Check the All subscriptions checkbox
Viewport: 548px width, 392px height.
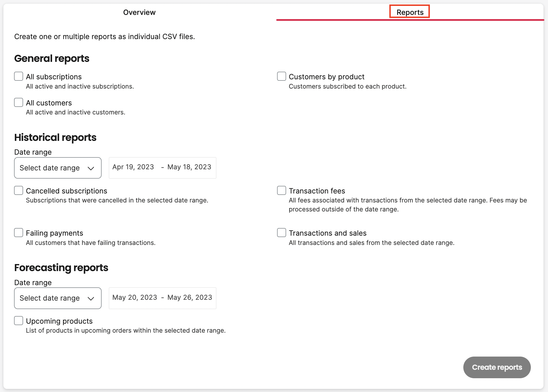(19, 76)
